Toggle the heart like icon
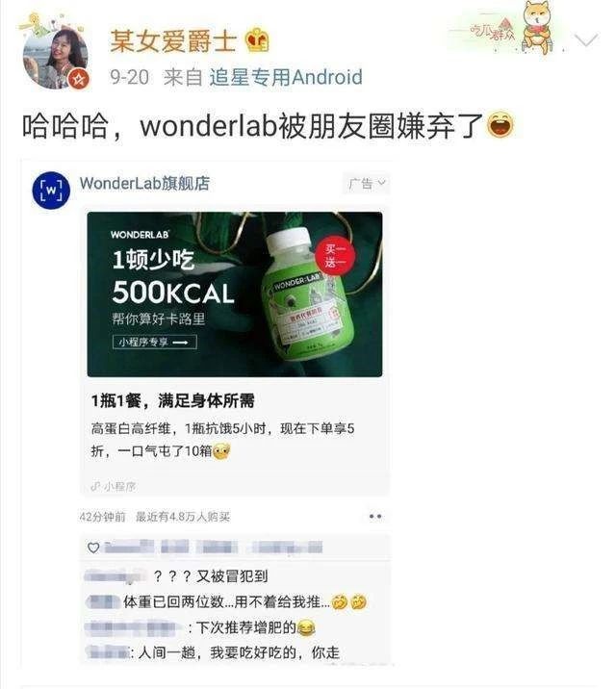 point(93,548)
